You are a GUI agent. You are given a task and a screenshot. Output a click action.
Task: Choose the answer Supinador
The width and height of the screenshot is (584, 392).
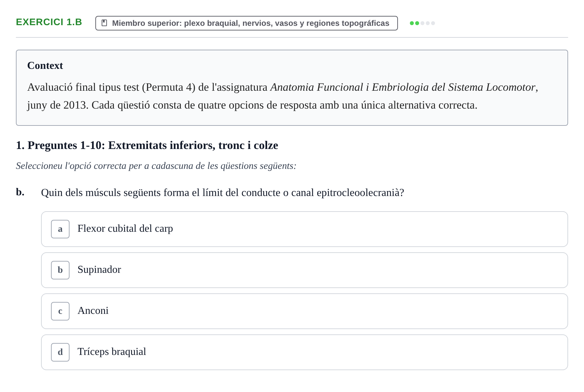point(305,270)
